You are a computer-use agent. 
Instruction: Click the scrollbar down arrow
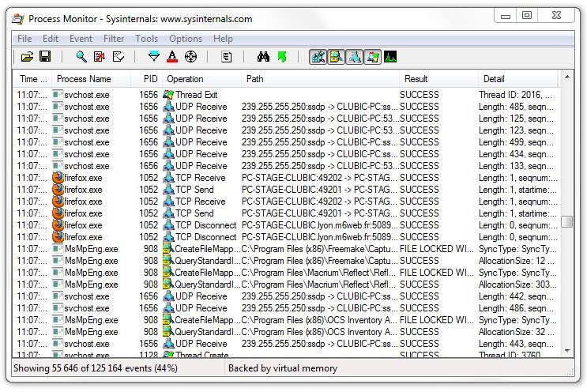[x=567, y=351]
